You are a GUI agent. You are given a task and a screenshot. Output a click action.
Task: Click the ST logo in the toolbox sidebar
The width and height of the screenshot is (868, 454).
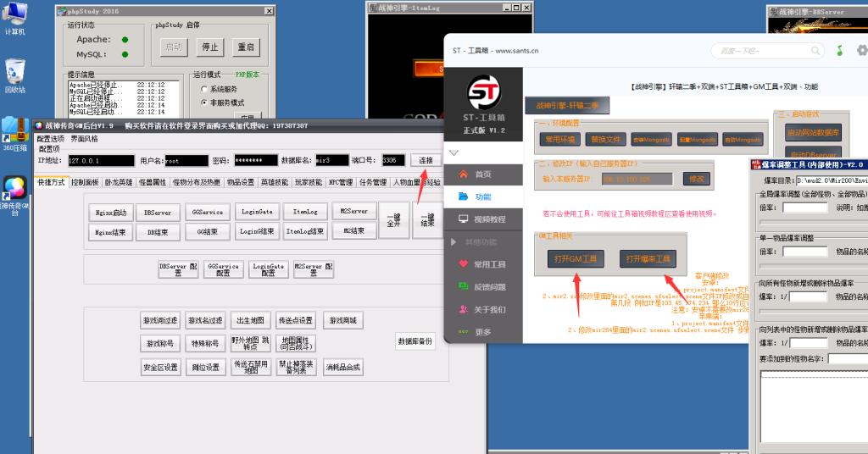484,92
